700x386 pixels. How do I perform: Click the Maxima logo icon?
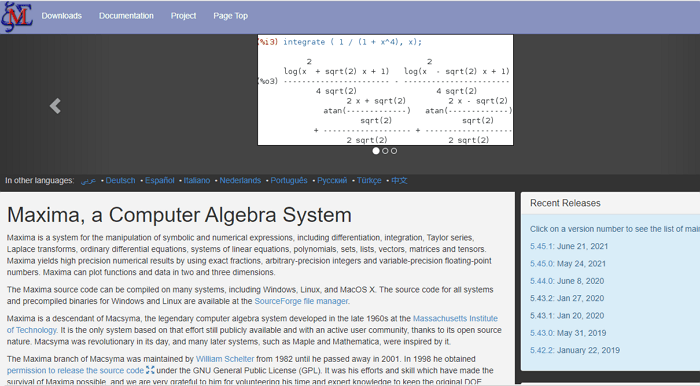pos(17,17)
